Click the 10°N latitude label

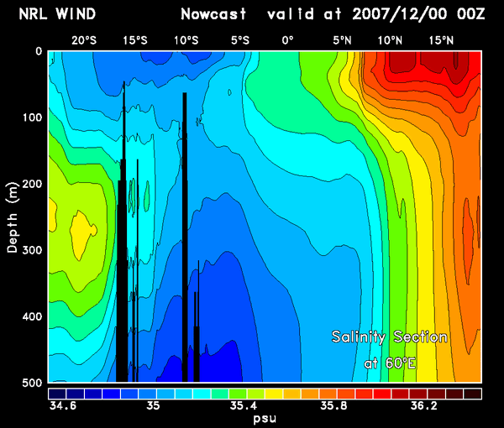click(x=390, y=40)
